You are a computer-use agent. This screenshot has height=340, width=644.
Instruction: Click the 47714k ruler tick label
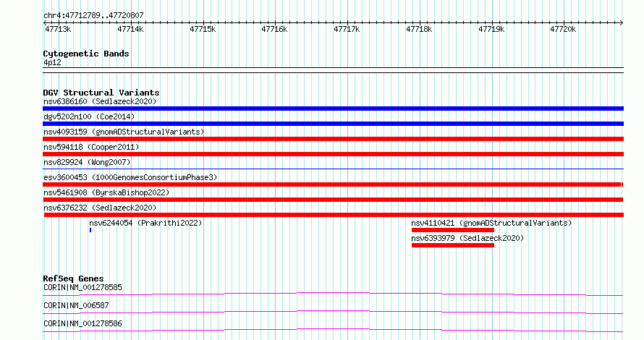130,29
